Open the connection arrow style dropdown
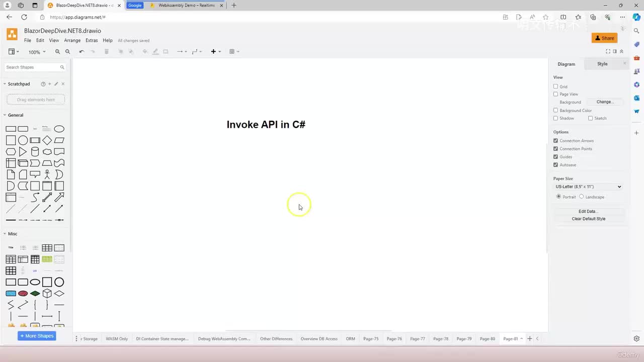This screenshot has height=362, width=644. (x=182, y=51)
